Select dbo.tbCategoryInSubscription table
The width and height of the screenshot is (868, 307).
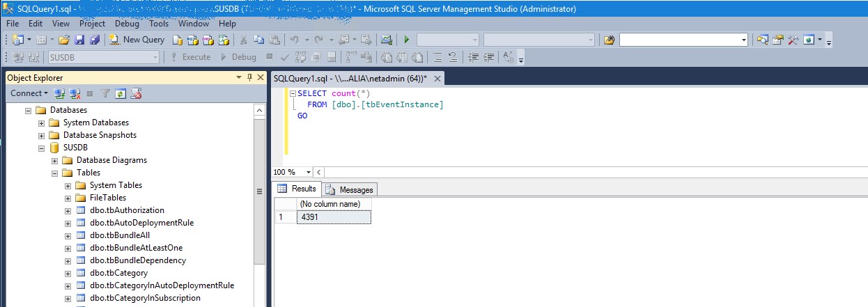(x=145, y=298)
